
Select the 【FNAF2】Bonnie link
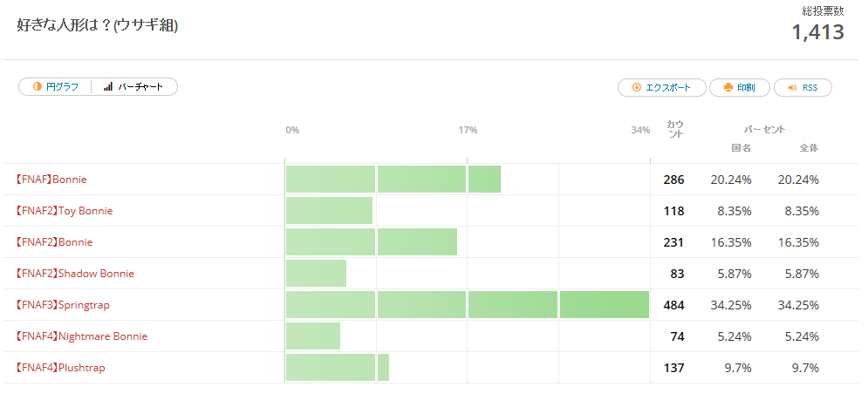(x=53, y=242)
